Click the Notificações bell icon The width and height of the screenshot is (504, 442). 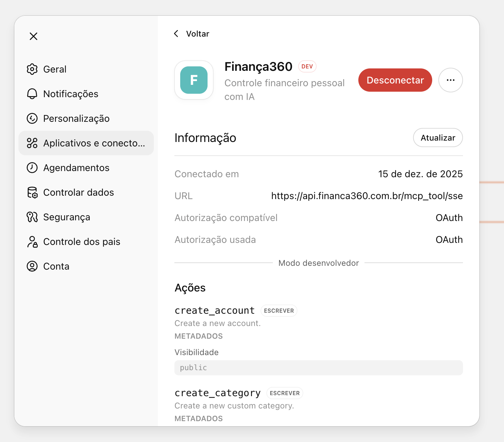(x=32, y=94)
